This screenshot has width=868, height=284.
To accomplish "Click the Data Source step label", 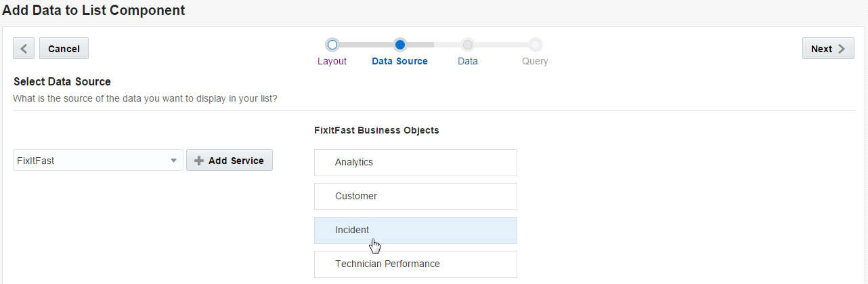I will [399, 61].
